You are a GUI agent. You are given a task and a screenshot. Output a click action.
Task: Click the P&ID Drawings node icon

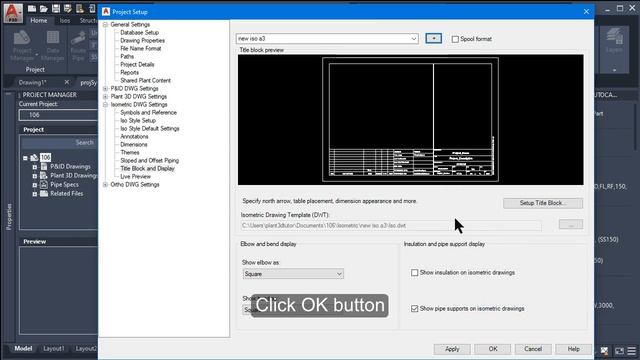[x=44, y=167]
